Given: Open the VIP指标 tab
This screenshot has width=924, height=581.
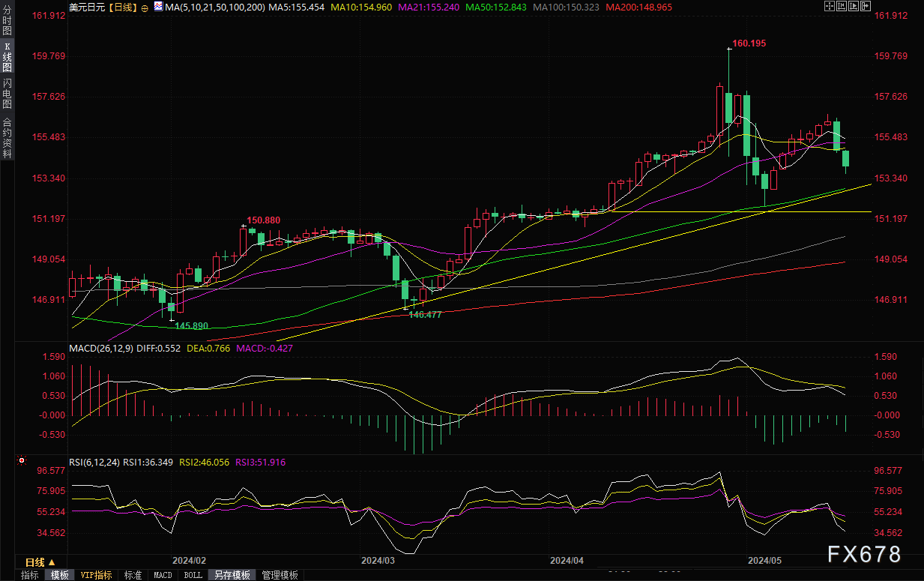Looking at the screenshot, I should [x=96, y=575].
